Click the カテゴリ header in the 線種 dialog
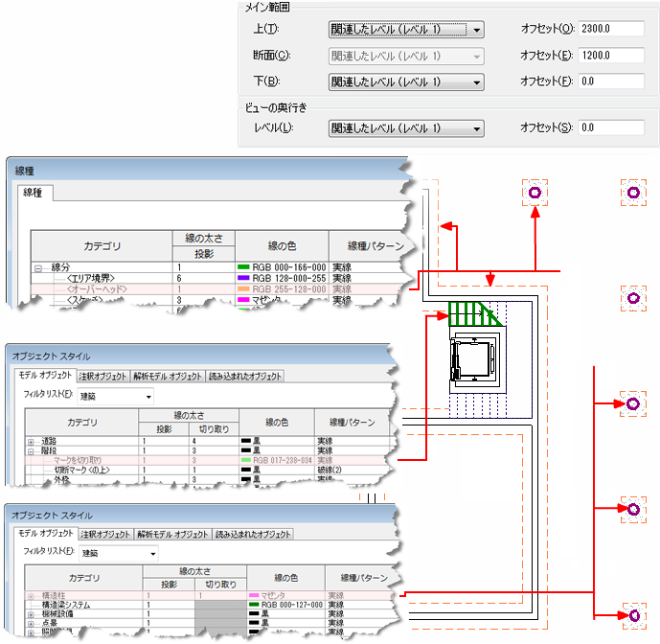 [102, 246]
